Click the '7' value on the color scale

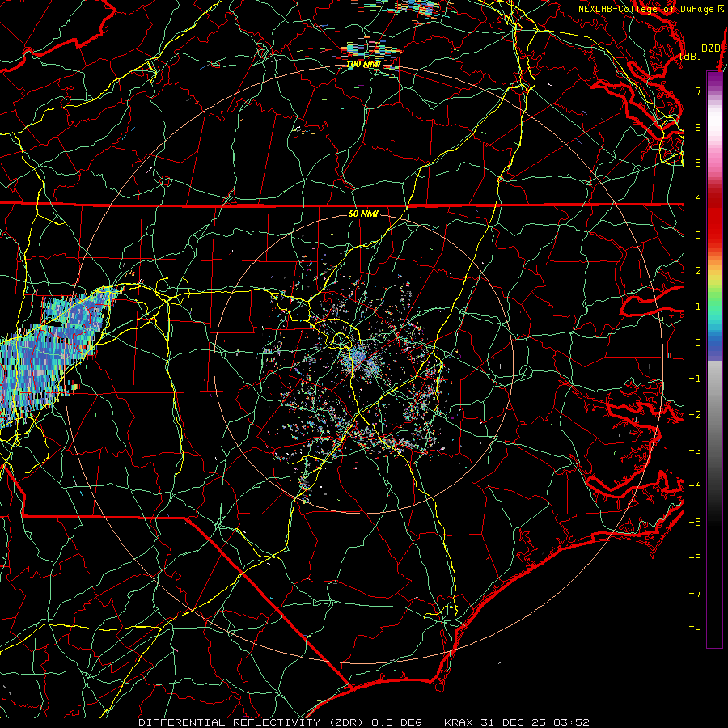(698, 91)
